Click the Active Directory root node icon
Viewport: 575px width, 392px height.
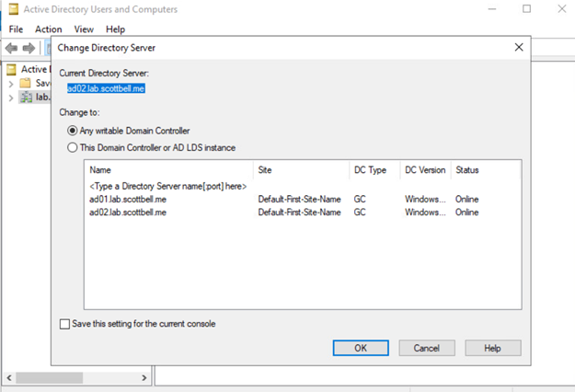(x=11, y=69)
